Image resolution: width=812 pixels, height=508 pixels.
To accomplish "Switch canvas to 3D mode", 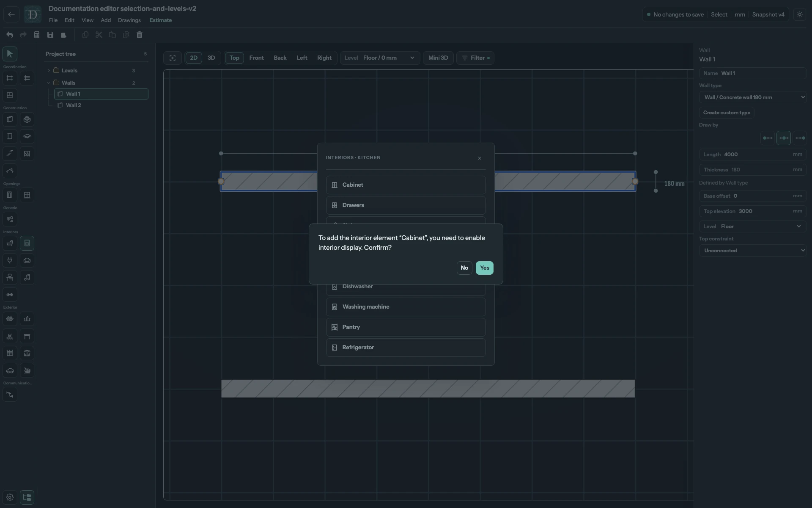I will click(x=211, y=58).
